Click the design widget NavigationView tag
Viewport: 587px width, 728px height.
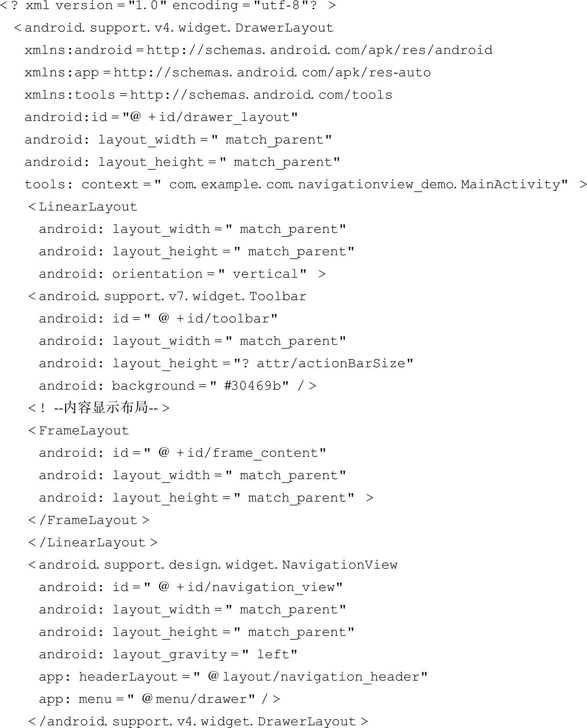pyautogui.click(x=213, y=565)
